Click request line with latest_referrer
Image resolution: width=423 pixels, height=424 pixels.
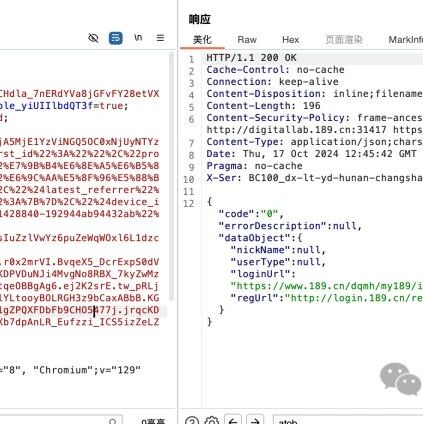(x=79, y=190)
